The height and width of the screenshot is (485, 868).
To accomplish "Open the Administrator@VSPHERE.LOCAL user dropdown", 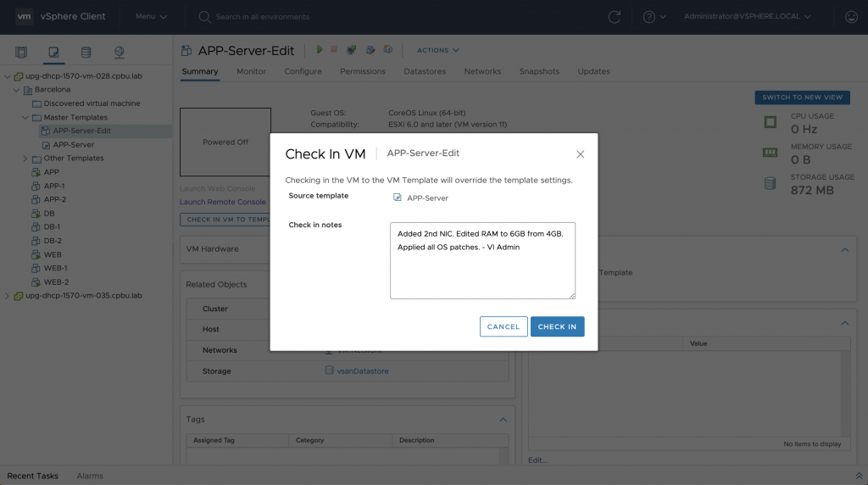I will pyautogui.click(x=748, y=17).
